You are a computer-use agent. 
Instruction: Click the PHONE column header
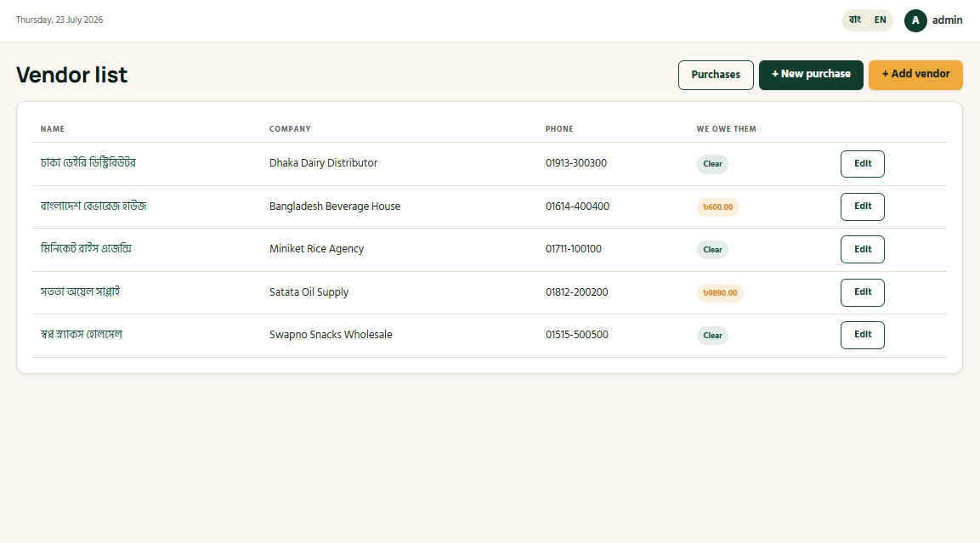[x=559, y=128]
